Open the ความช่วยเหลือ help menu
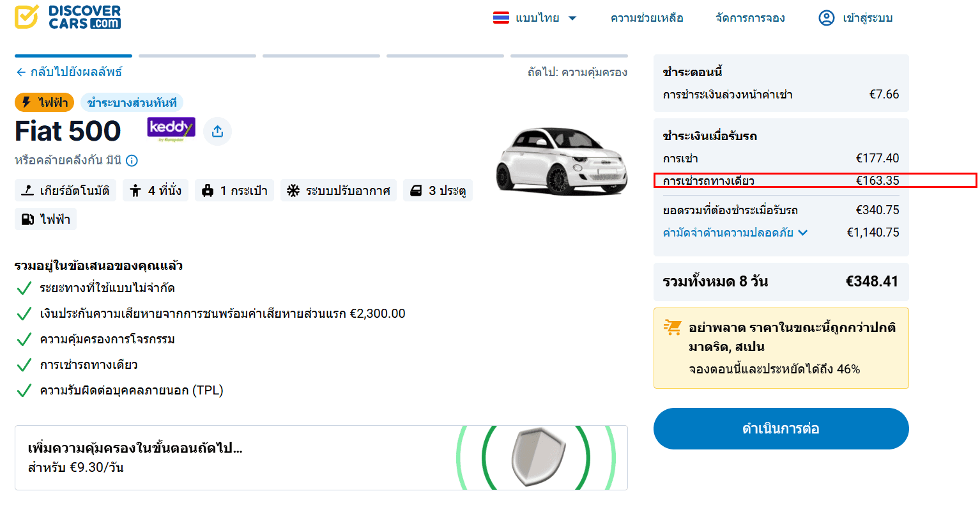980x507 pixels. 647,18
